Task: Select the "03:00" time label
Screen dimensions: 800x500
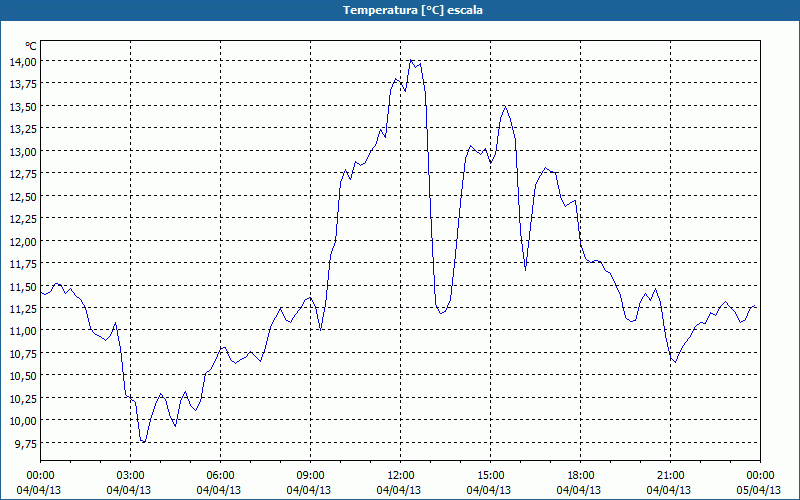Action: point(131,476)
